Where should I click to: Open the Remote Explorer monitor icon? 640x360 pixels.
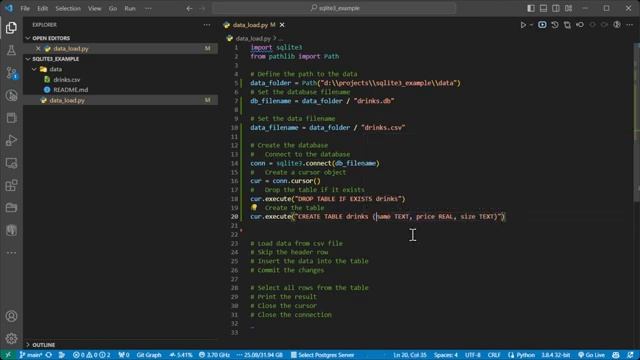point(11,163)
